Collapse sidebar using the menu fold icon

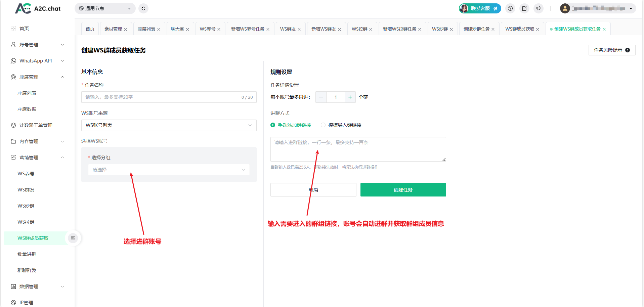click(73, 238)
